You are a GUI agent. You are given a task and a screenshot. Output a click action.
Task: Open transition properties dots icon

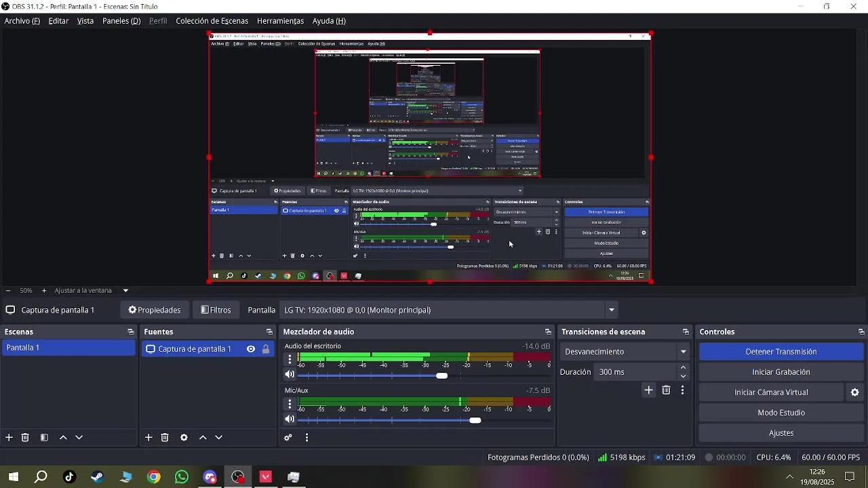pyautogui.click(x=682, y=390)
